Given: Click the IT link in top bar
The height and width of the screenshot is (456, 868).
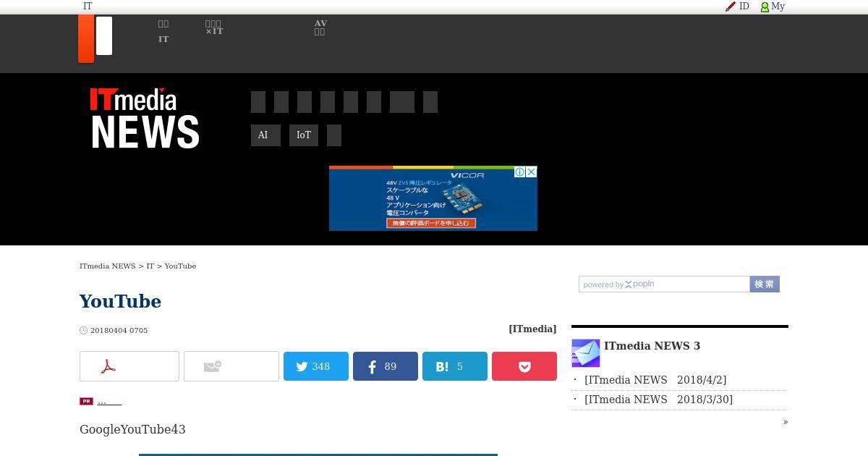Looking at the screenshot, I should coord(88,7).
